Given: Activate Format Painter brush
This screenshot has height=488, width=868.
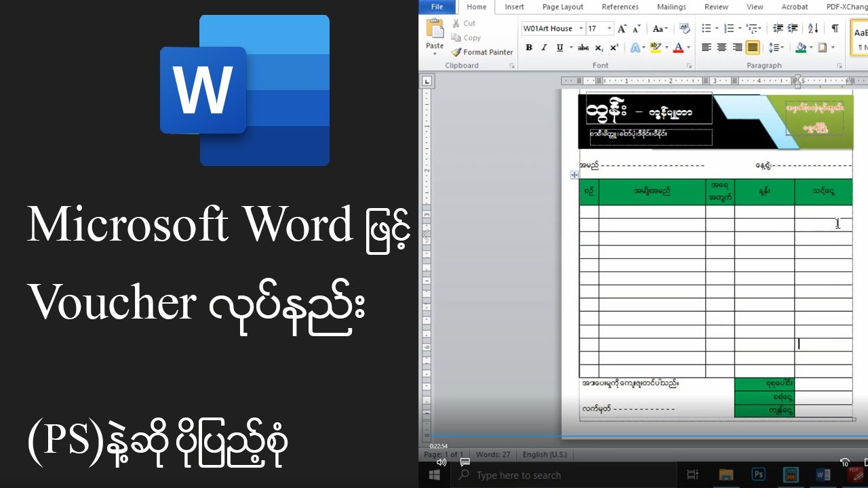Looking at the screenshot, I should pos(482,52).
